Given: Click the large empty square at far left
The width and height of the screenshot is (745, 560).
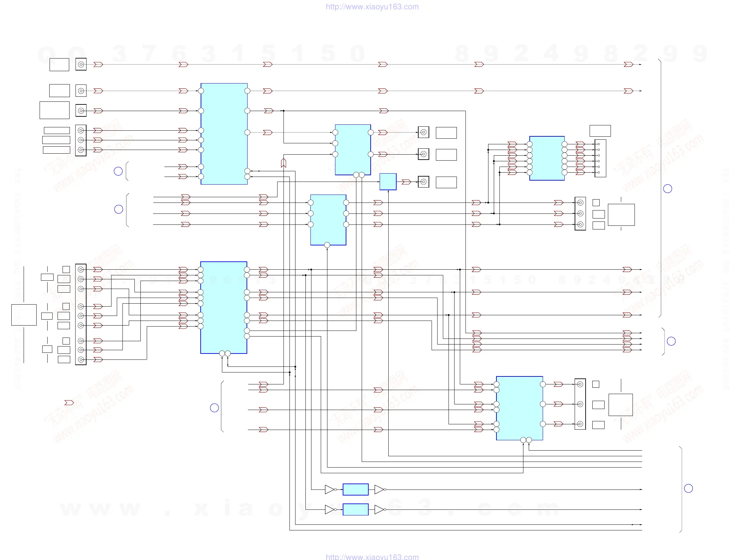Looking at the screenshot, I should (24, 315).
